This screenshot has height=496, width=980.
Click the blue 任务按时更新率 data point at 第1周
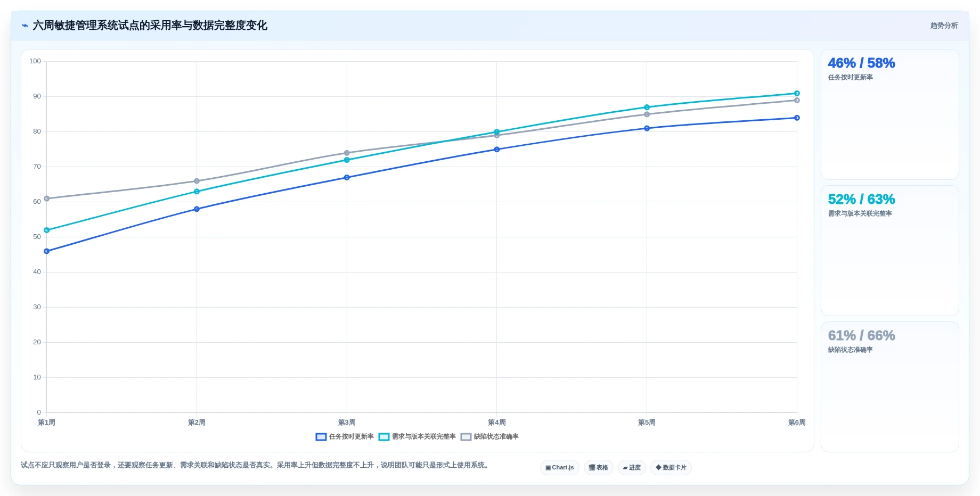click(x=47, y=251)
